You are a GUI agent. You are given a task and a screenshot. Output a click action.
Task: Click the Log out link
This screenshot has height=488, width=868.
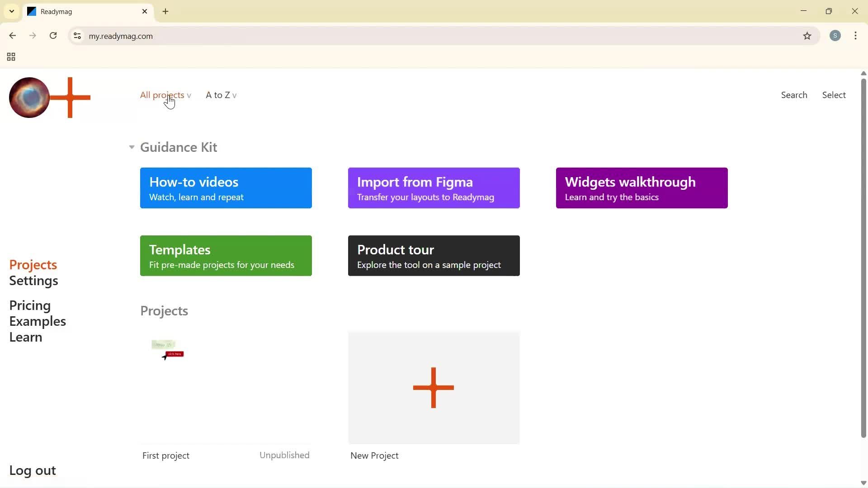(x=32, y=470)
